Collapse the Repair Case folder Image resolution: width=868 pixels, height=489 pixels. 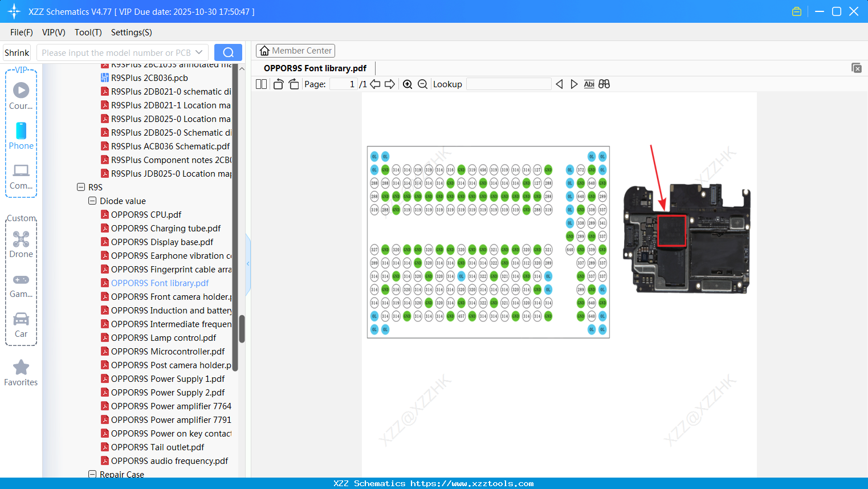92,474
